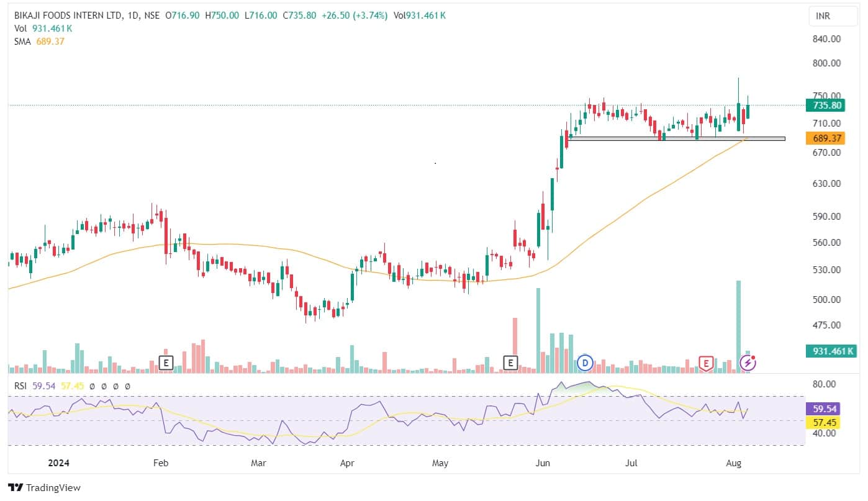The width and height of the screenshot is (868, 501).
Task: Open the February earnings E marker
Action: click(x=165, y=363)
